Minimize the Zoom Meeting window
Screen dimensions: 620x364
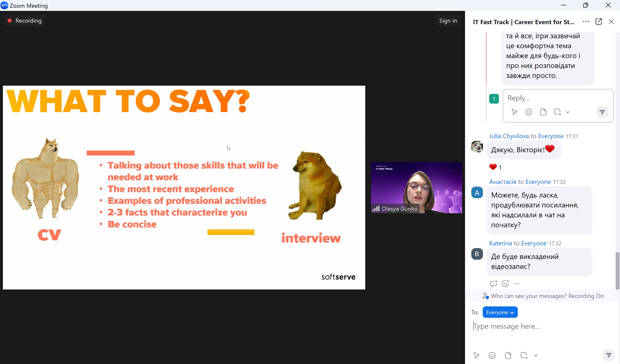pos(563,5)
